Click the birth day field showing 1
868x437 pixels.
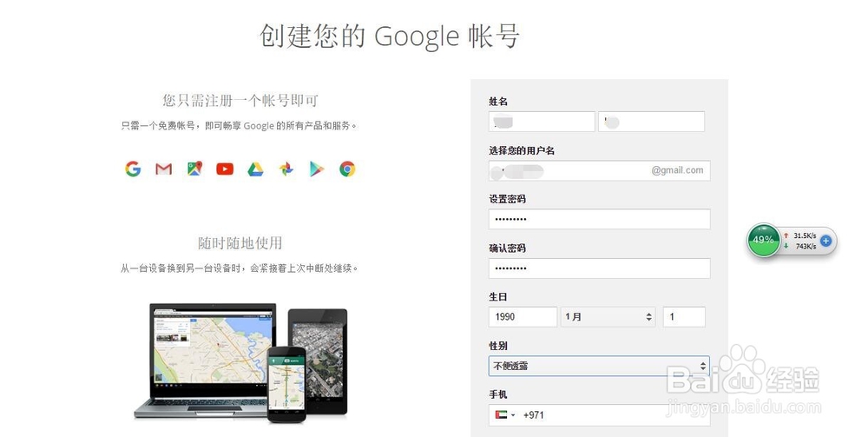(684, 317)
